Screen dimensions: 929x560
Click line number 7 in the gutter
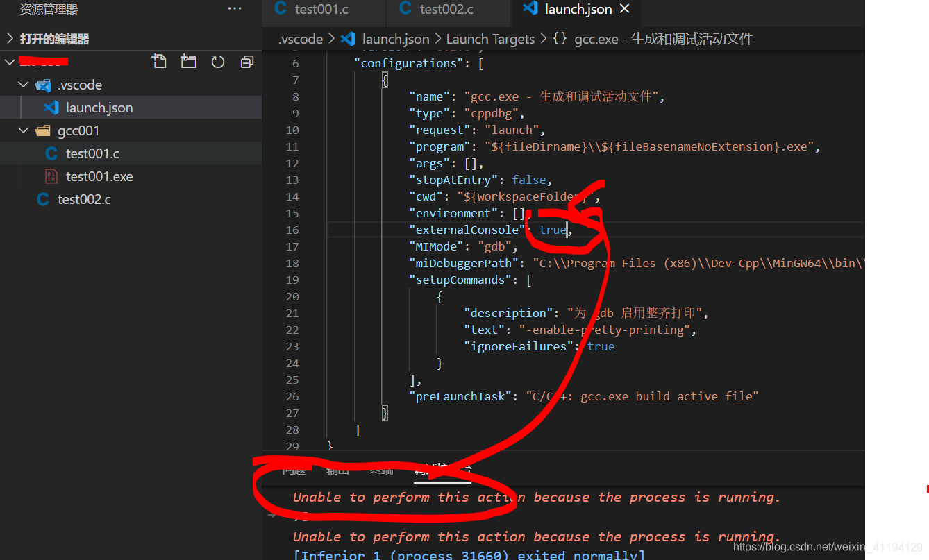(x=296, y=80)
